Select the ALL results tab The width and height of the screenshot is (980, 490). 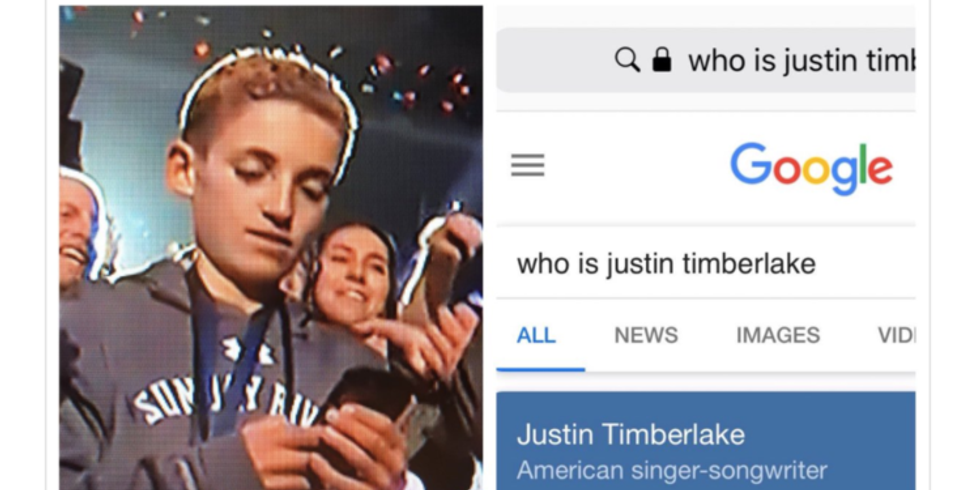pos(536,336)
